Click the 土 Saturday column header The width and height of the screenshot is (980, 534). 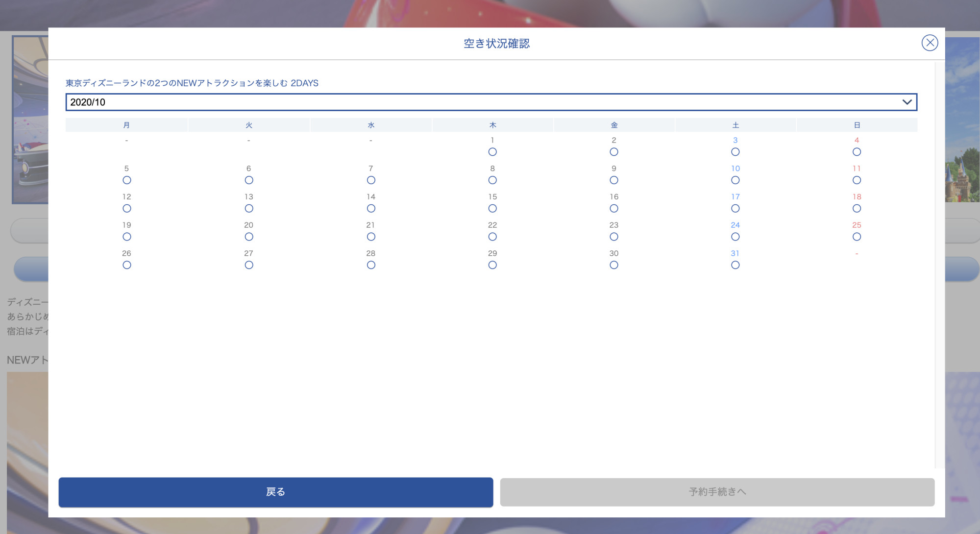tap(735, 125)
